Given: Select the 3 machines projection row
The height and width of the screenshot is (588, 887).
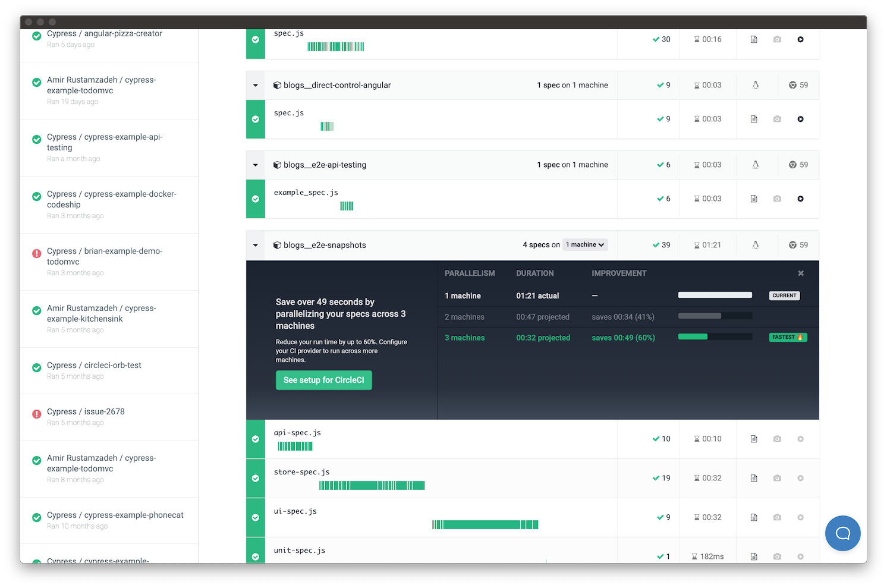Looking at the screenshot, I should (x=625, y=338).
